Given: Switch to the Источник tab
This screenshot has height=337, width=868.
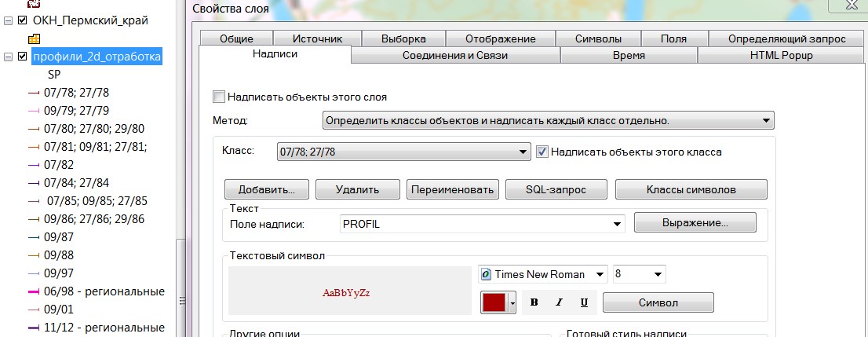Looking at the screenshot, I should pos(317,38).
